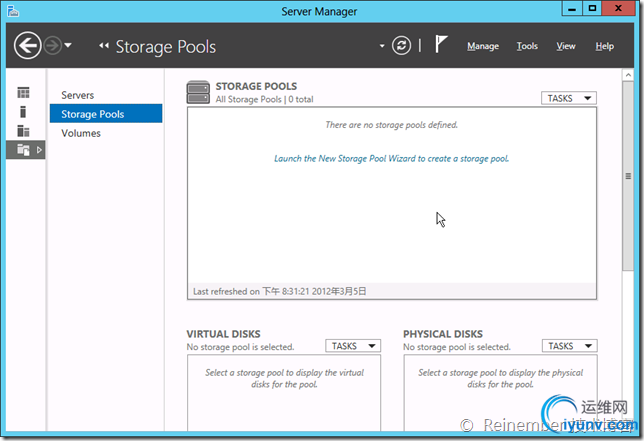Open the Help menu
The image size is (644, 441).
tap(605, 46)
